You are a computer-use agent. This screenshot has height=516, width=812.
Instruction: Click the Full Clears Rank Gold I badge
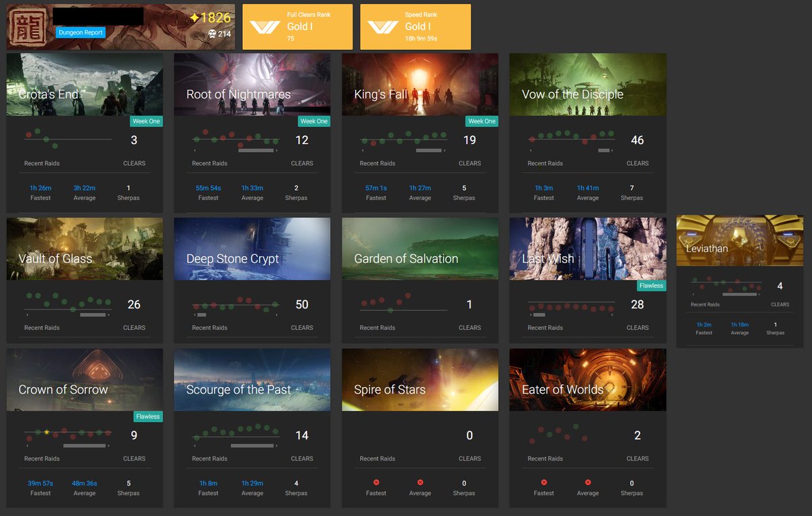[298, 26]
